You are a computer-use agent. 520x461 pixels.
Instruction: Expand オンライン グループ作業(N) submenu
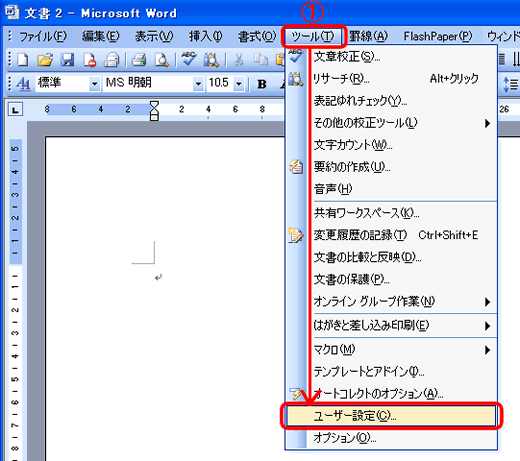(391, 302)
